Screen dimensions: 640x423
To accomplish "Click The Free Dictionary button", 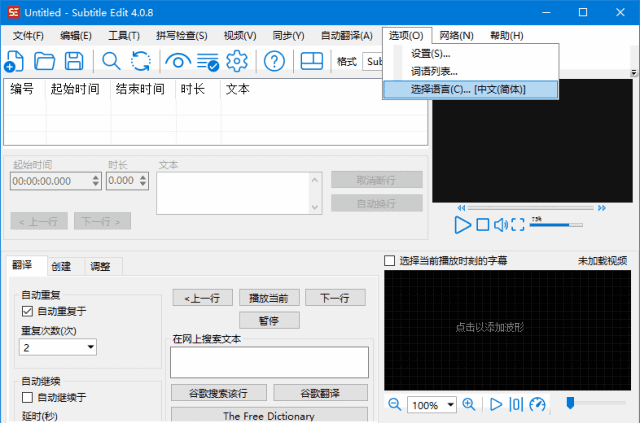I will (269, 415).
